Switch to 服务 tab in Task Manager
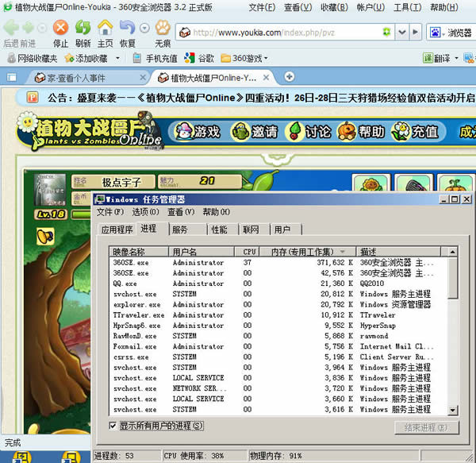The height and width of the screenshot is (463, 476). click(188, 230)
